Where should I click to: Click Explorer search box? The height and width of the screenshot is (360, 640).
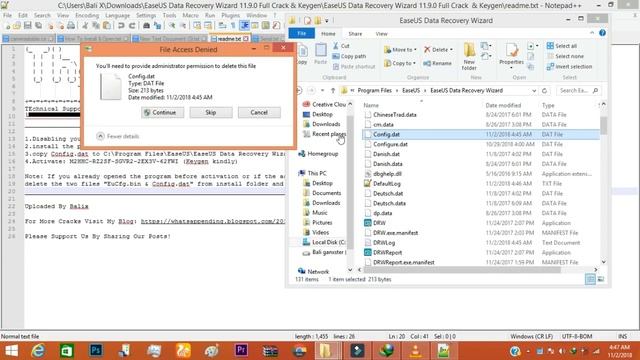pyautogui.click(x=578, y=91)
